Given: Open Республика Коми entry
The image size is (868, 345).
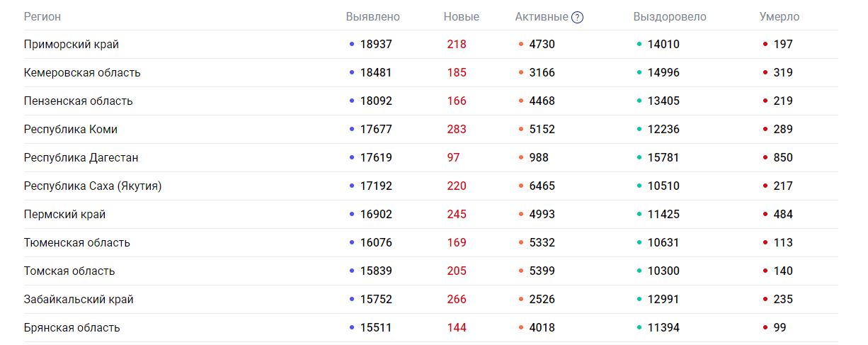Looking at the screenshot, I should tap(71, 130).
